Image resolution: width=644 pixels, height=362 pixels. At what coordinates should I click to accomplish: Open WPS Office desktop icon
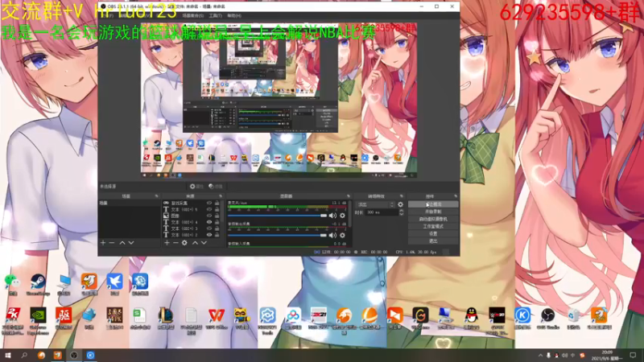[217, 319]
